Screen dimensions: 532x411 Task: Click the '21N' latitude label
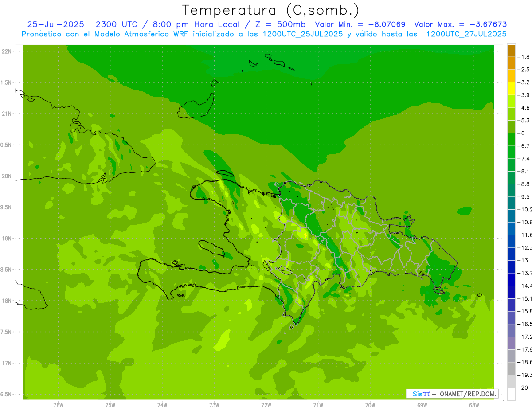(x=7, y=114)
